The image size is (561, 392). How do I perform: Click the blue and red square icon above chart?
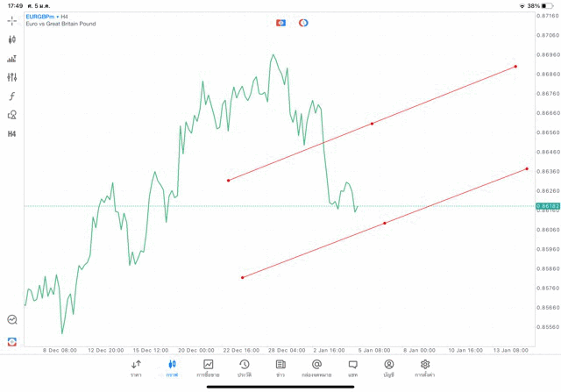[281, 23]
